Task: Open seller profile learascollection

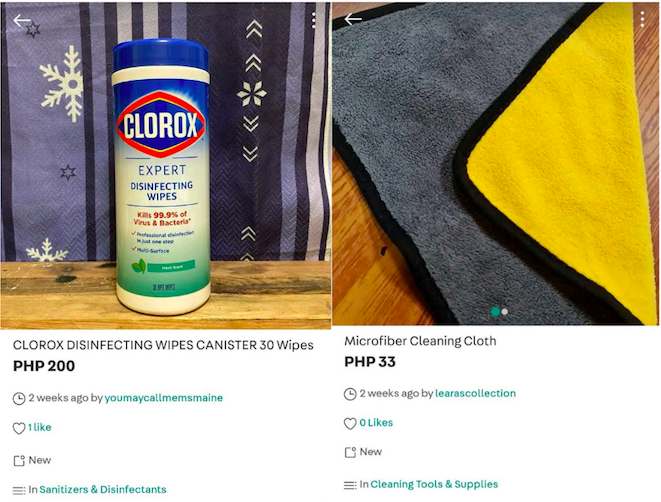Action: (x=476, y=393)
